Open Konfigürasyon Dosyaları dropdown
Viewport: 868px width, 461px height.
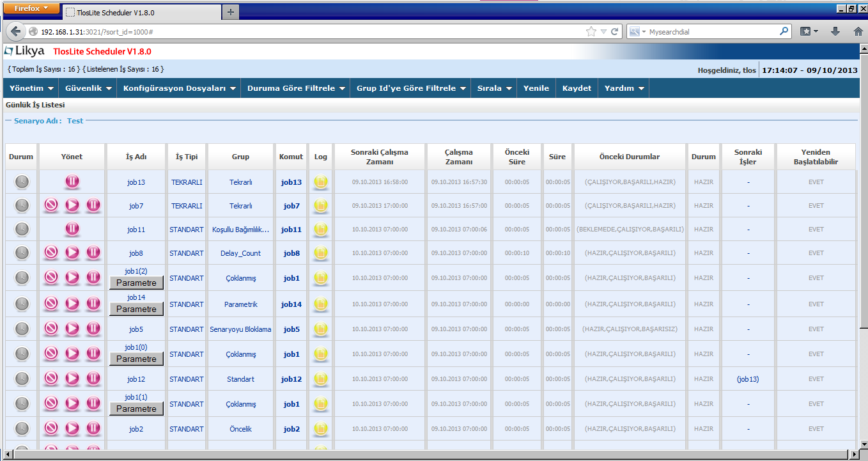click(180, 88)
